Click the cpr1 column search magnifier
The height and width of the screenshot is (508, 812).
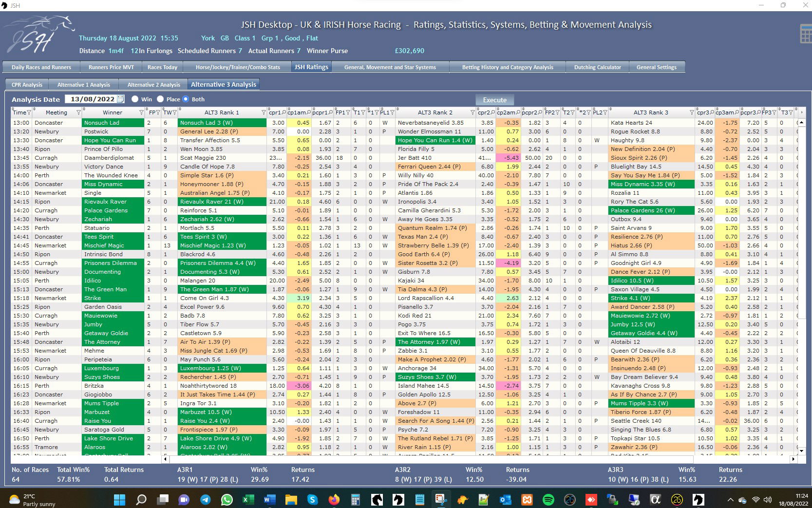(x=283, y=113)
